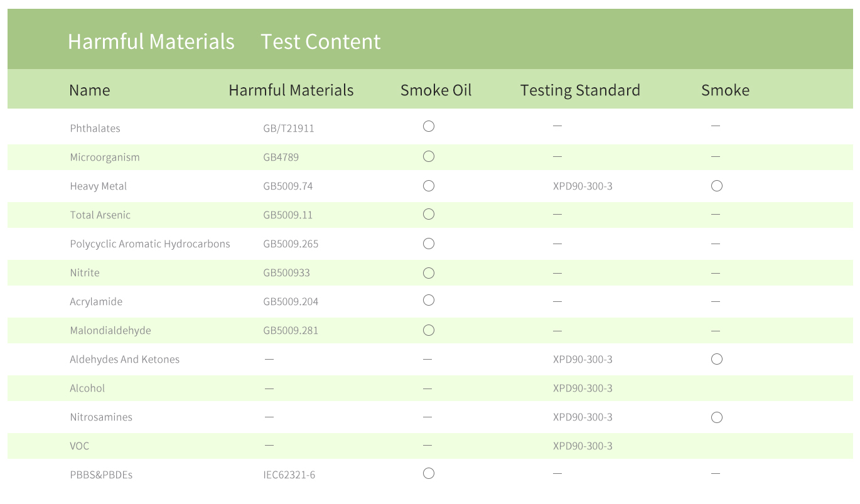Click the Smoke Oil circle for Total Arsenic

tap(429, 214)
